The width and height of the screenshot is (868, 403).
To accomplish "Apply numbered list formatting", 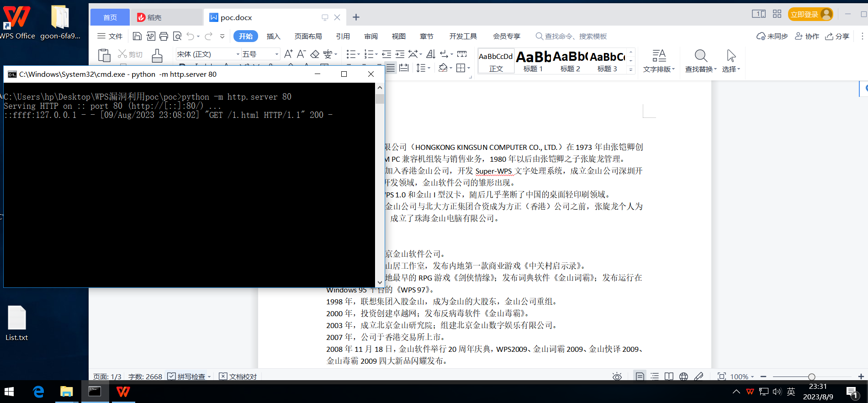I will [369, 54].
